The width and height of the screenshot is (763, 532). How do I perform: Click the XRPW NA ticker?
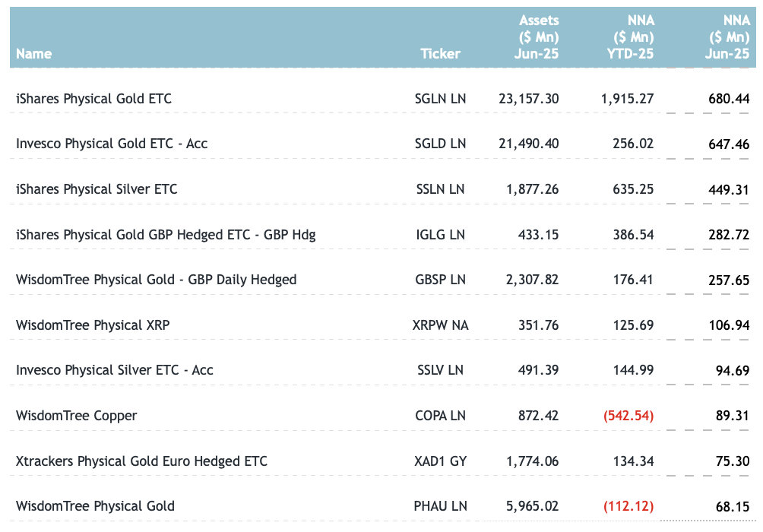coord(441,325)
